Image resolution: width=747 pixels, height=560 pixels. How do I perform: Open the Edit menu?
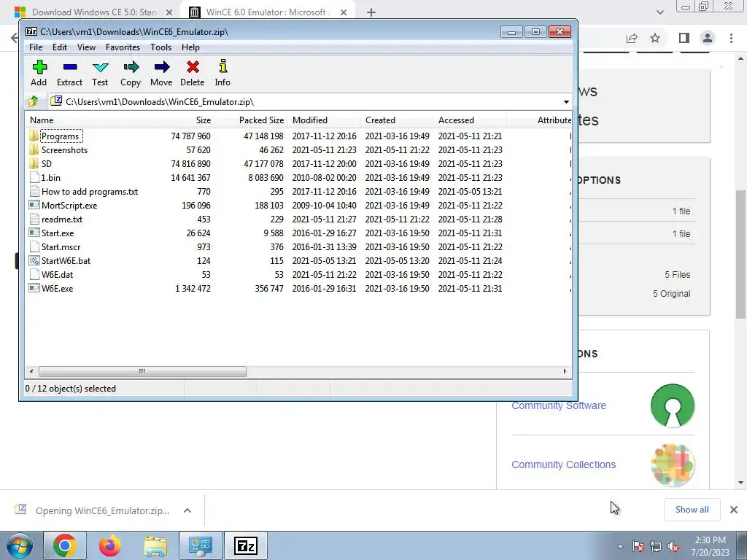[60, 47]
